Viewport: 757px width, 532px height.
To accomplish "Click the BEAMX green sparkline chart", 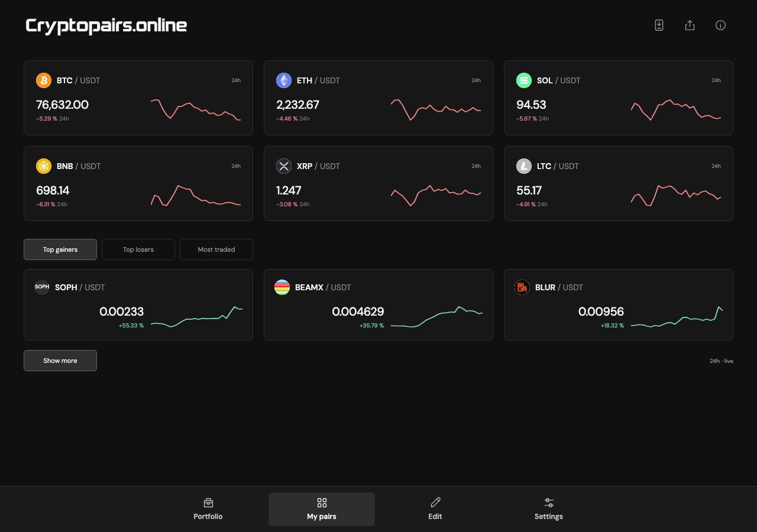I will coord(437,317).
